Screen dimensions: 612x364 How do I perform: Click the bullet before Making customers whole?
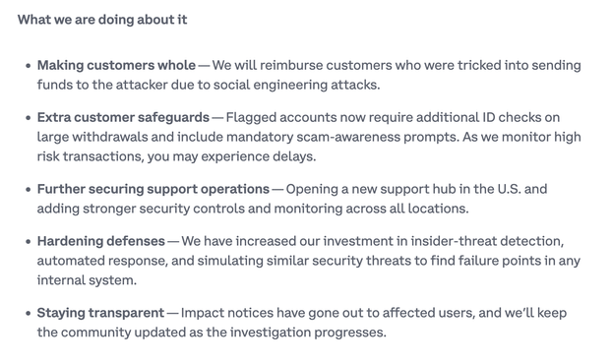pyautogui.click(x=28, y=66)
